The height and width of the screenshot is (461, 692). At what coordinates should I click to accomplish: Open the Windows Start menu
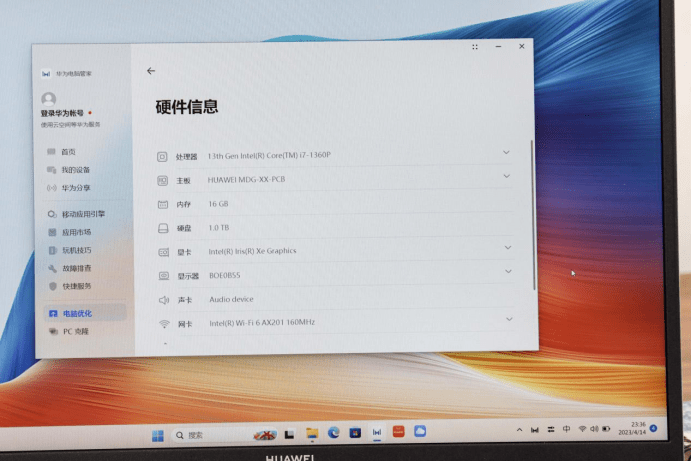pyautogui.click(x=158, y=435)
